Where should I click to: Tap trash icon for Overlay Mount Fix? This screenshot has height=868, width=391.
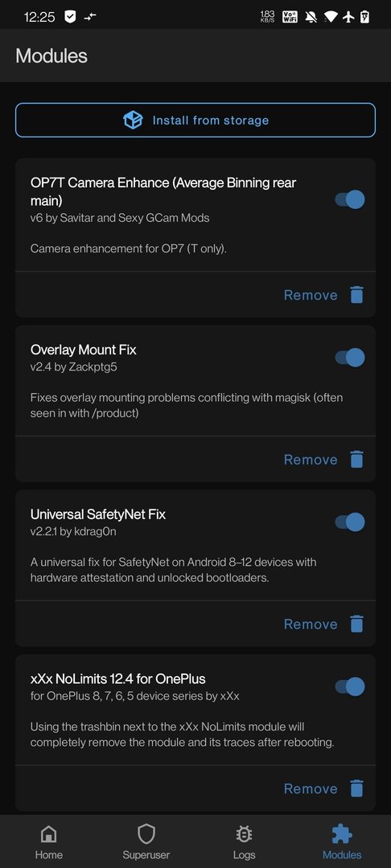[357, 460]
